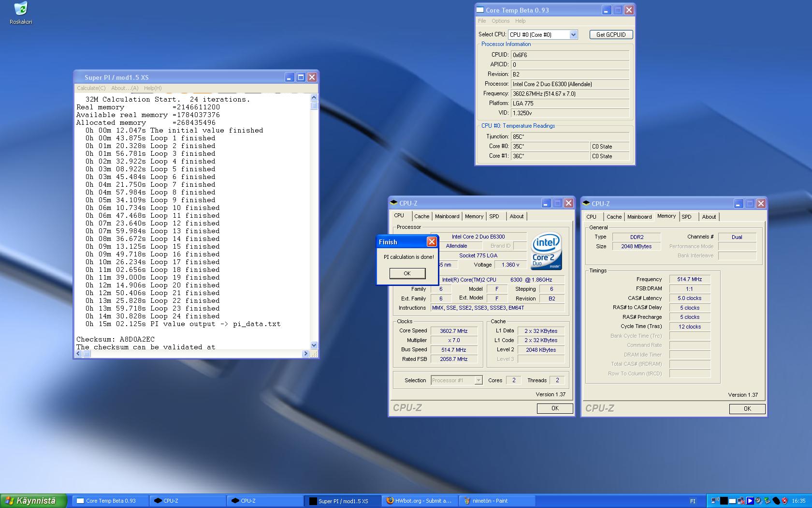Open the Options menu in Core Temp
Image resolution: width=812 pixels, height=508 pixels.
(501, 21)
